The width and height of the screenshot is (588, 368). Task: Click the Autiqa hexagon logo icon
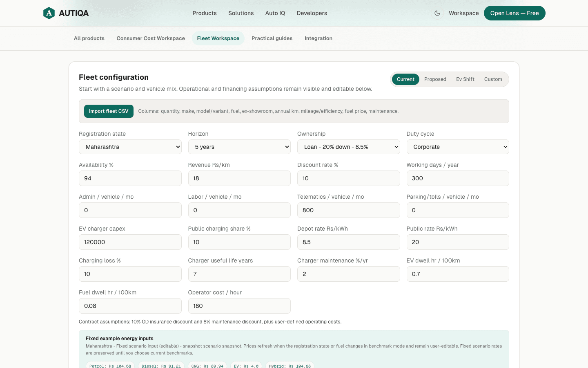click(x=49, y=13)
